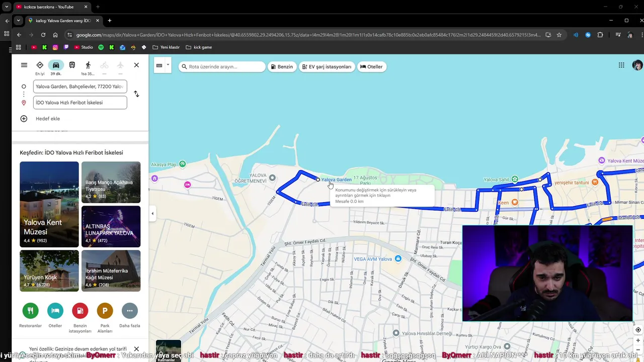The image size is (644, 362).
Task: Filter by Oteller chip on map
Action: pos(371,67)
